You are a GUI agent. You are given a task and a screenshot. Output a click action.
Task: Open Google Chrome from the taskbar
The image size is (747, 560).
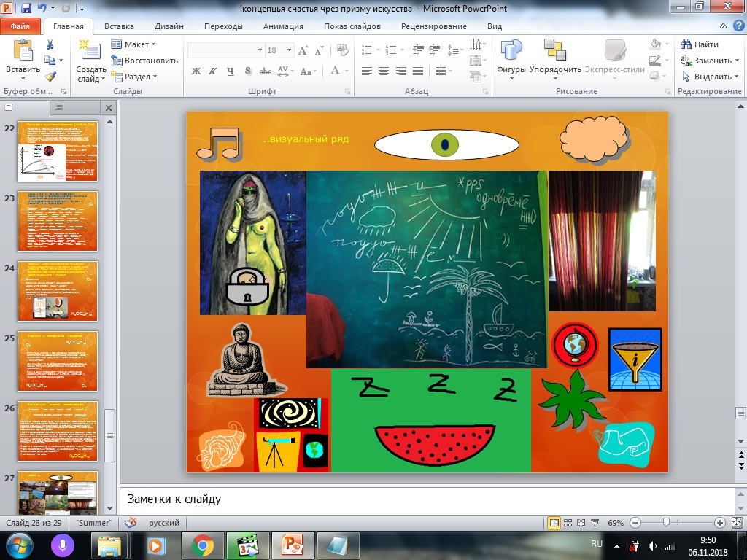(x=203, y=545)
